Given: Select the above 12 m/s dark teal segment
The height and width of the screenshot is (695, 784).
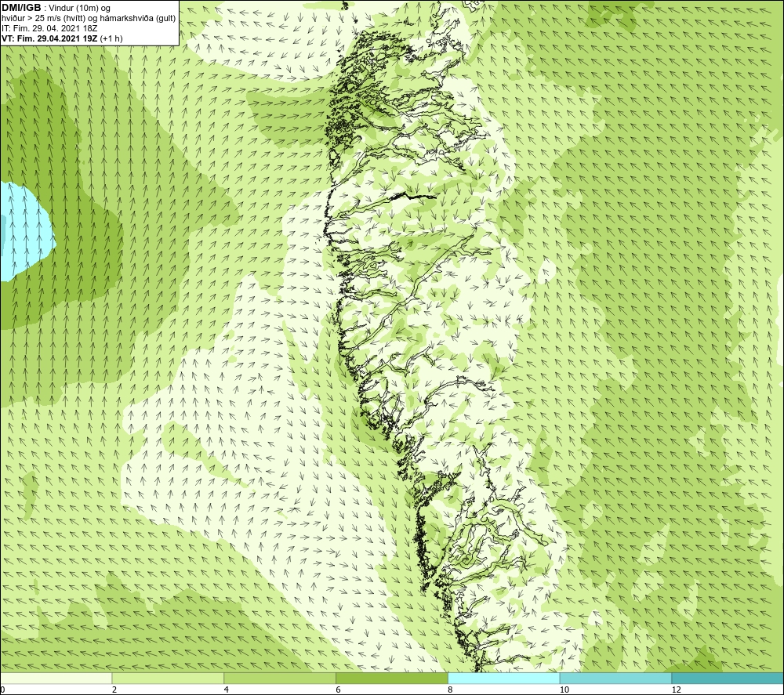Looking at the screenshot, I should (x=728, y=678).
